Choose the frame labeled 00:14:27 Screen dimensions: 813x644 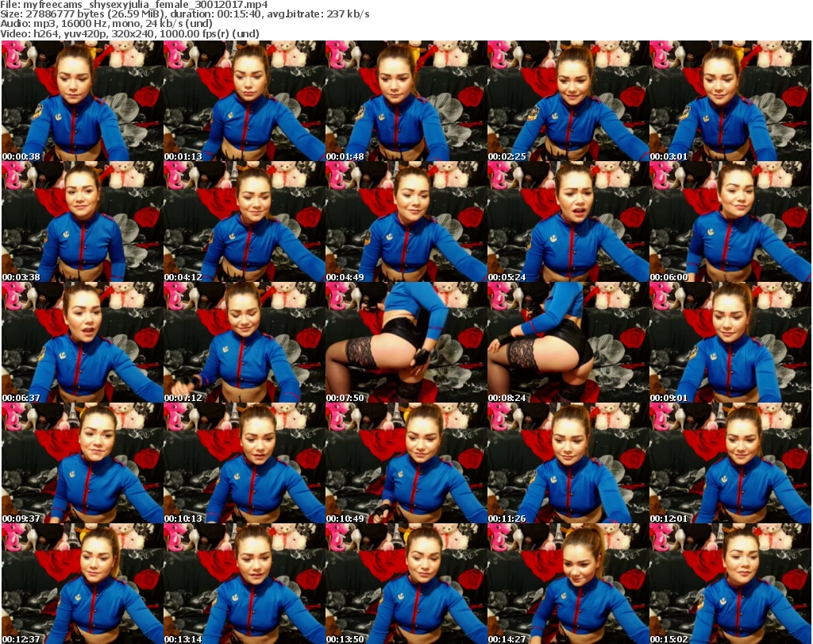click(x=568, y=584)
